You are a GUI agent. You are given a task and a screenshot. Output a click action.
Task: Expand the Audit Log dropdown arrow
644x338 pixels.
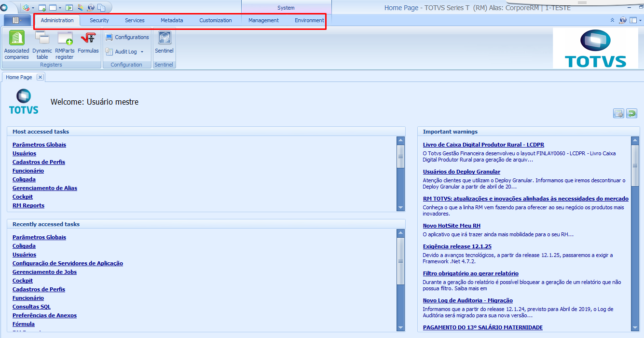click(142, 52)
